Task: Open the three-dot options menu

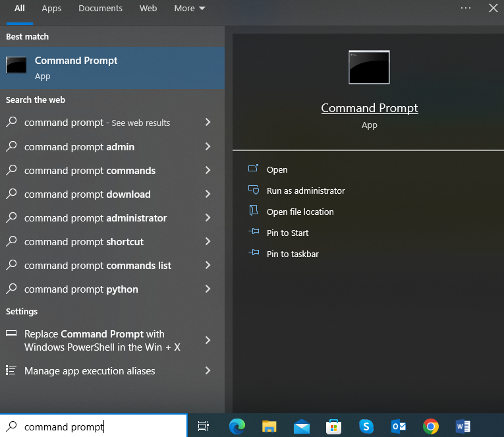Action: pyautogui.click(x=465, y=8)
